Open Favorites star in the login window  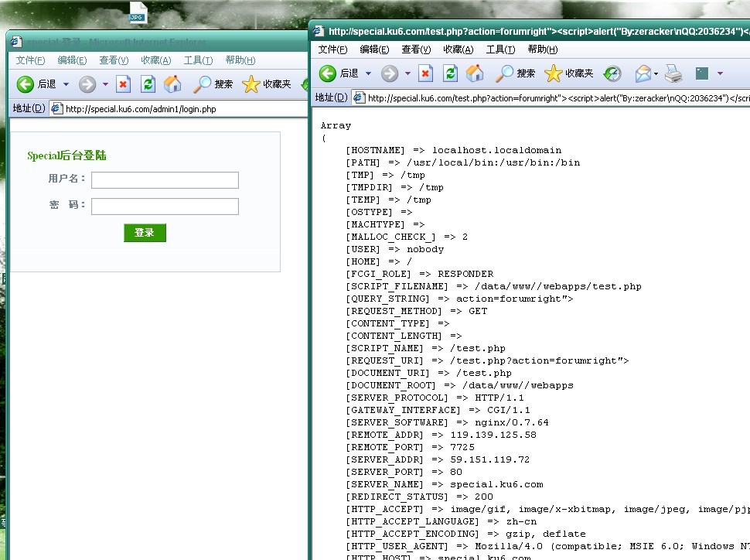[251, 84]
